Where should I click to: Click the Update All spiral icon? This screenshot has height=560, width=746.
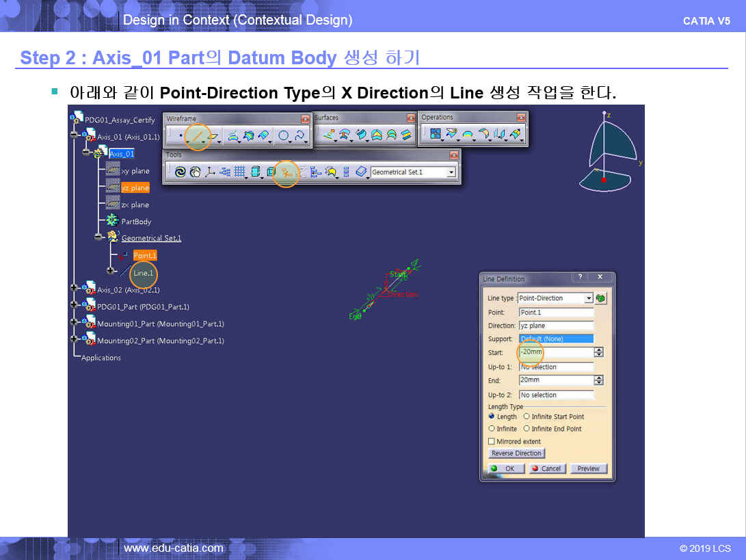click(x=180, y=172)
